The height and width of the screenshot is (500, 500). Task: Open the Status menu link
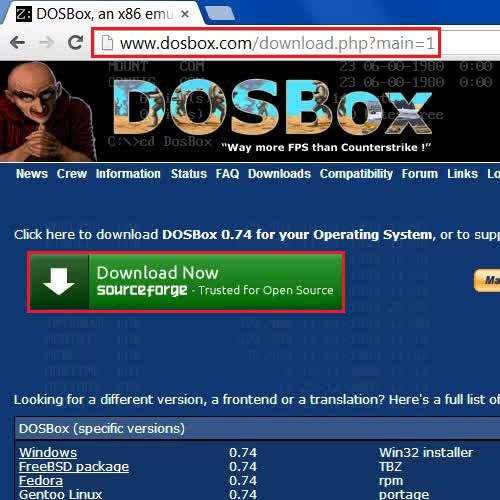pyautogui.click(x=189, y=174)
